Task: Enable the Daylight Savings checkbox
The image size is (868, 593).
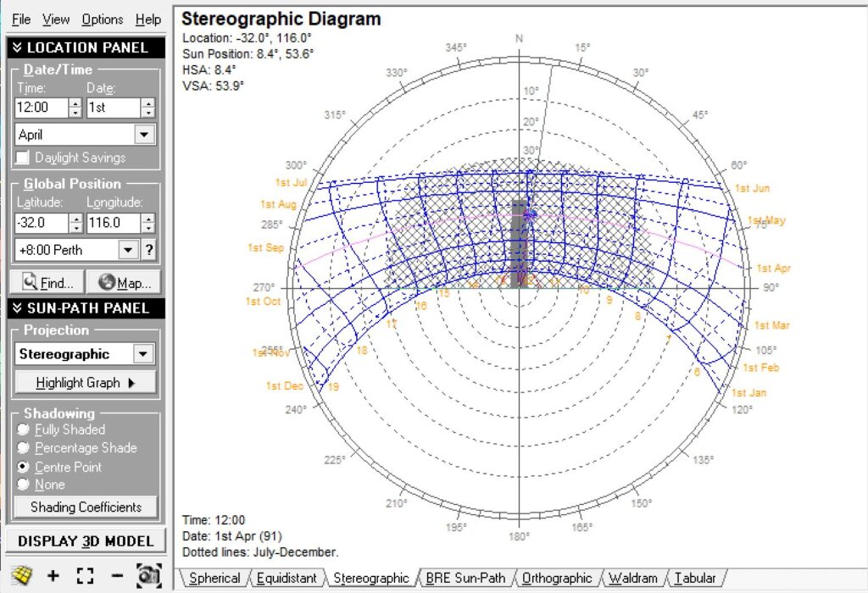Action: tap(22, 158)
